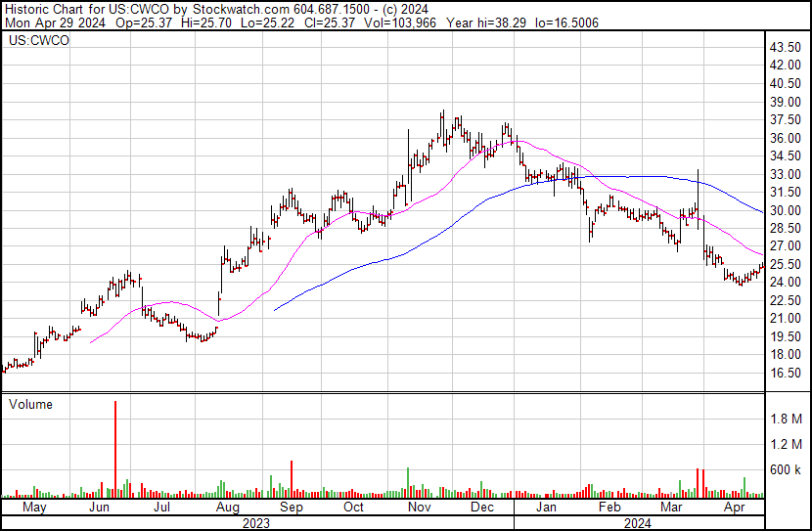
Task: Select the Jan month label
Action: point(546,508)
